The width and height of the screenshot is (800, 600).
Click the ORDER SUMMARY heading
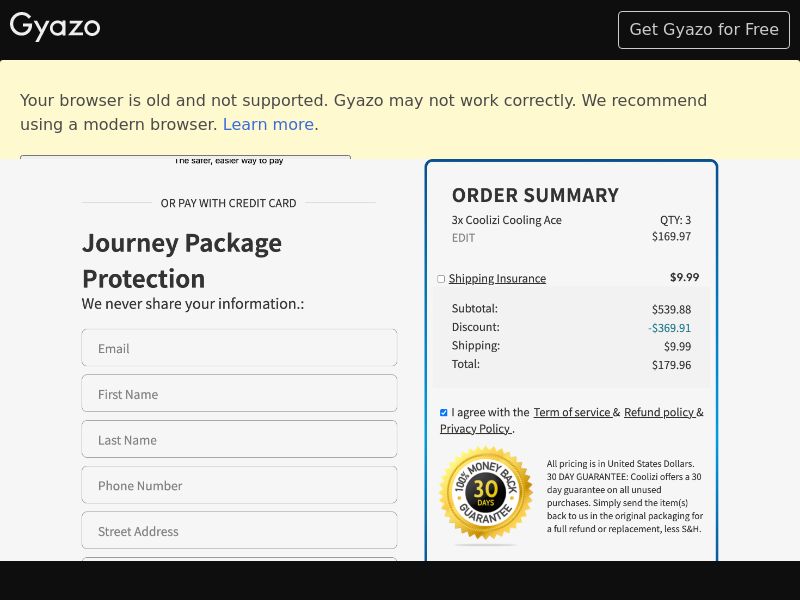coord(535,195)
